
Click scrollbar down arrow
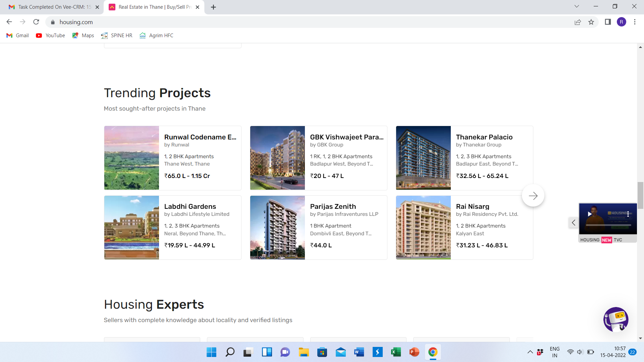(640, 339)
